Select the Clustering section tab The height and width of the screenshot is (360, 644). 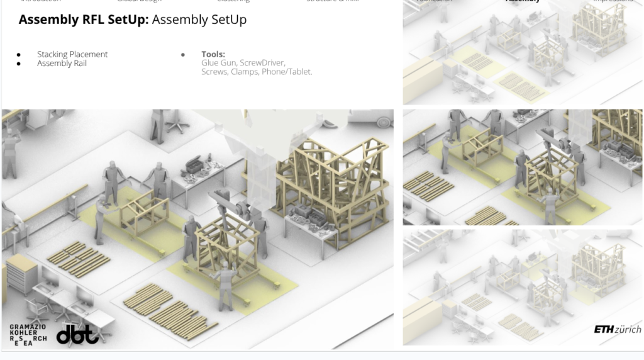tap(233, 1)
